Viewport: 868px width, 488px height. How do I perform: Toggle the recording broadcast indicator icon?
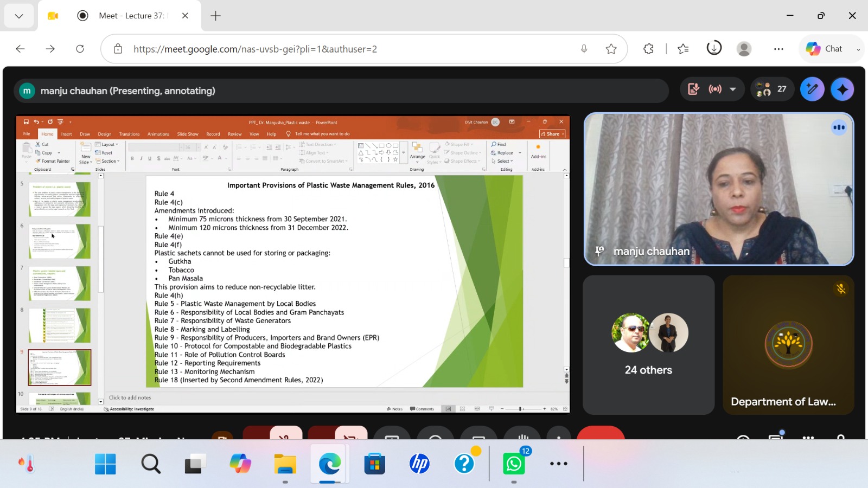pyautogui.click(x=715, y=89)
